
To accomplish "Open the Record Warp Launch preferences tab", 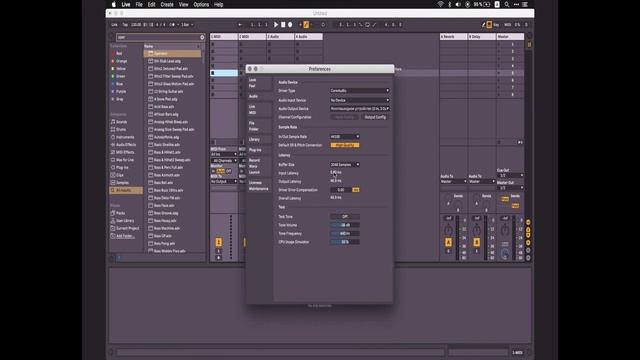I will click(259, 166).
